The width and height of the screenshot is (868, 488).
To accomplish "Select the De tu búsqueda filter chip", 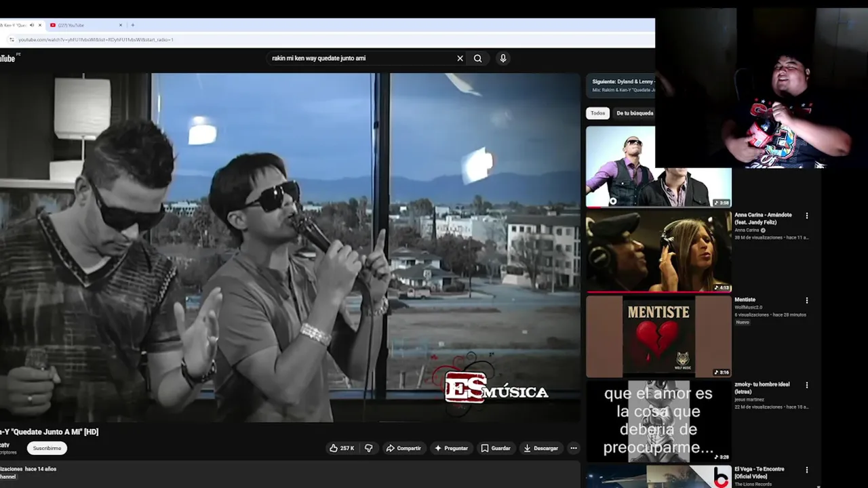I will coord(635,113).
